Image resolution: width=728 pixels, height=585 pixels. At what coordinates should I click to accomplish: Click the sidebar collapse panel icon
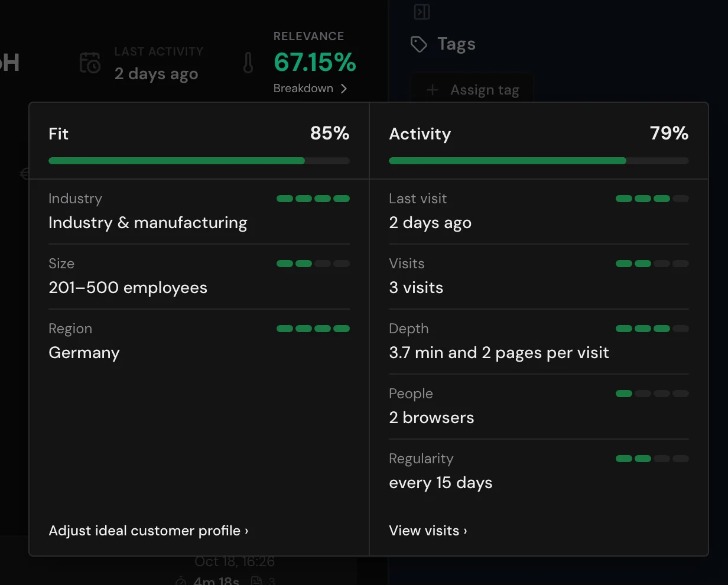(x=422, y=11)
